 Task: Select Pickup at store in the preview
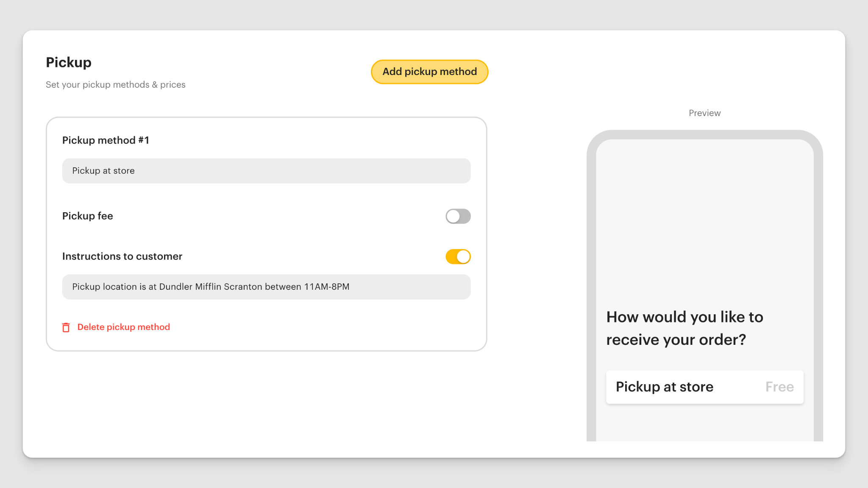tap(665, 387)
